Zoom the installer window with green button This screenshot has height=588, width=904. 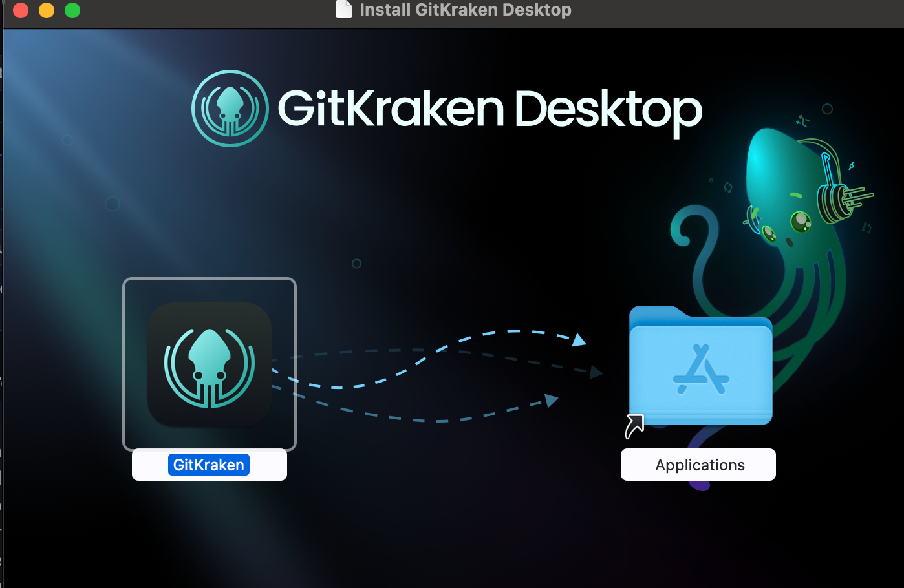click(x=72, y=10)
